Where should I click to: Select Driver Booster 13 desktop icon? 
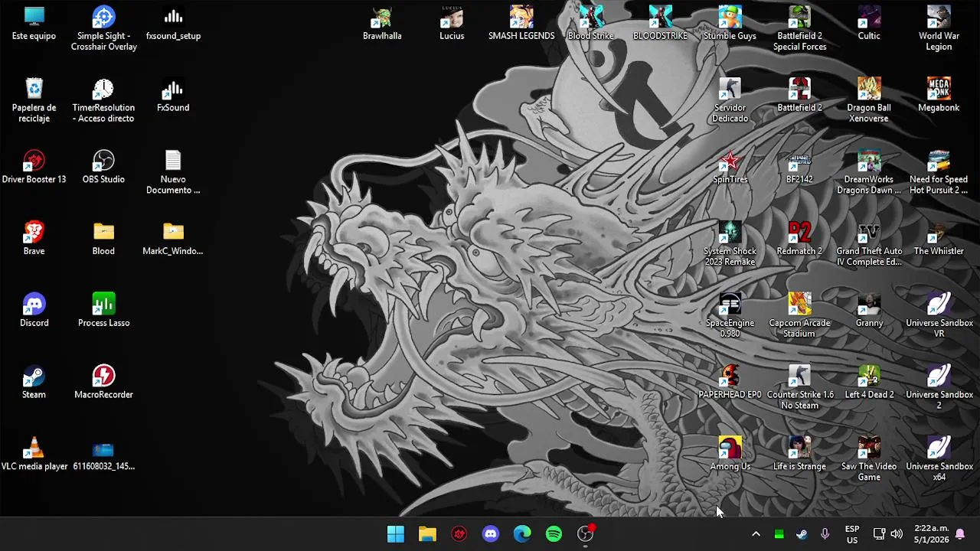(34, 168)
